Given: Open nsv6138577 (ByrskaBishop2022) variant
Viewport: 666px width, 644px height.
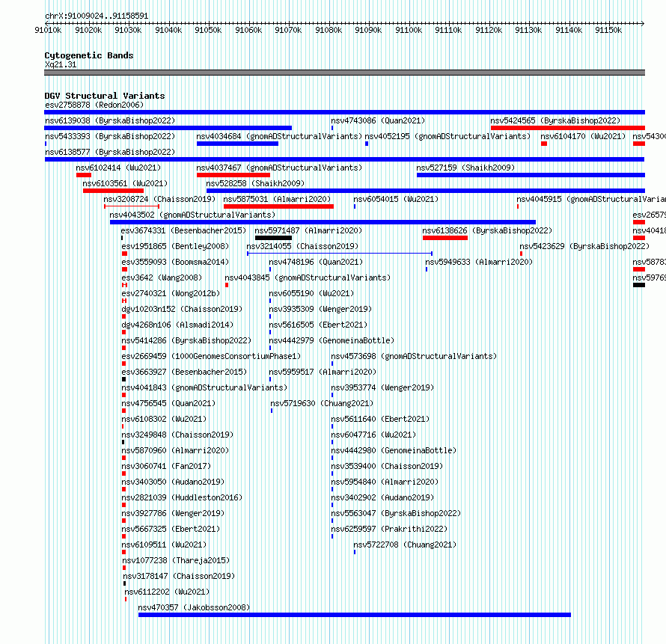Looking at the screenshot, I should pos(110,152).
